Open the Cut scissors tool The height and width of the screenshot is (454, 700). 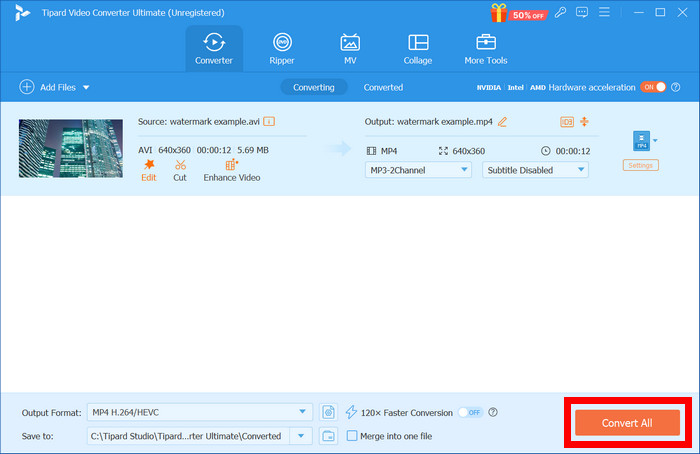pyautogui.click(x=180, y=171)
